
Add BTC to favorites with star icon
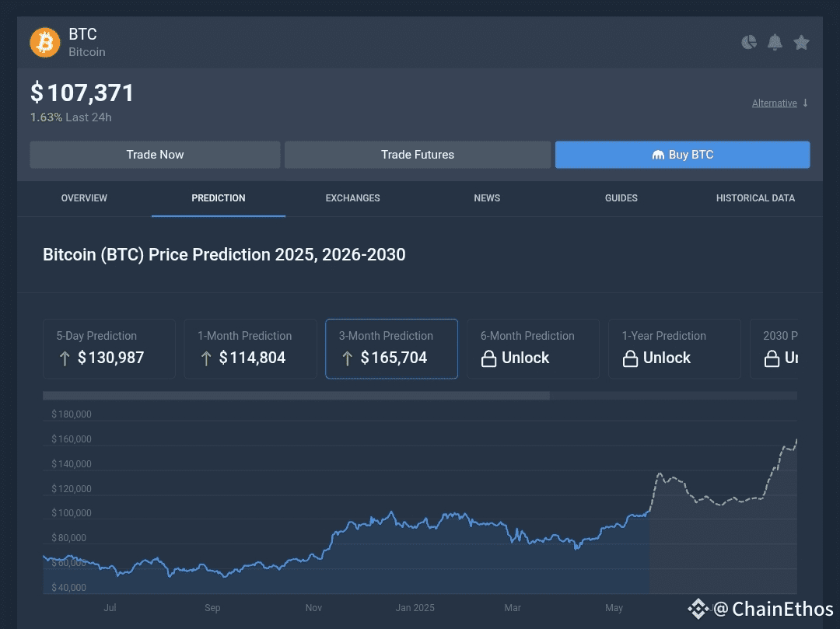pos(801,42)
